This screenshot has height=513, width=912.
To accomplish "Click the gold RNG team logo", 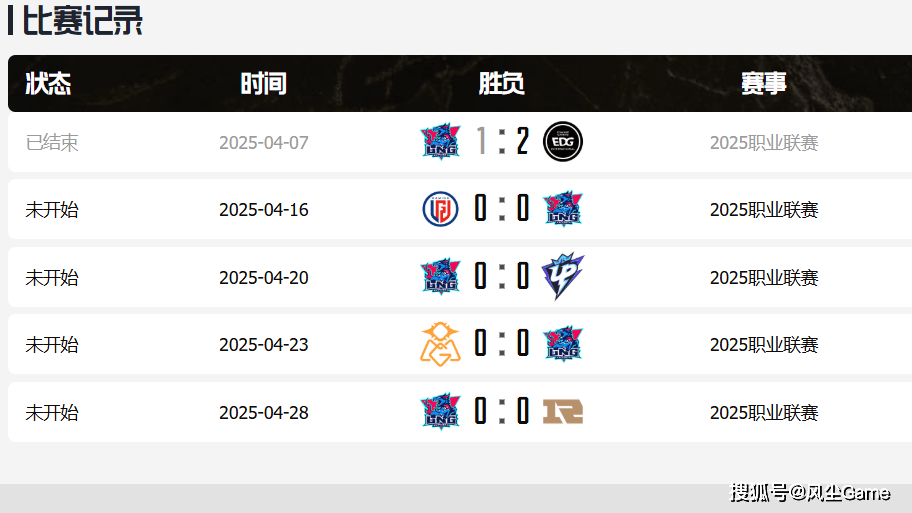I will tap(562, 411).
